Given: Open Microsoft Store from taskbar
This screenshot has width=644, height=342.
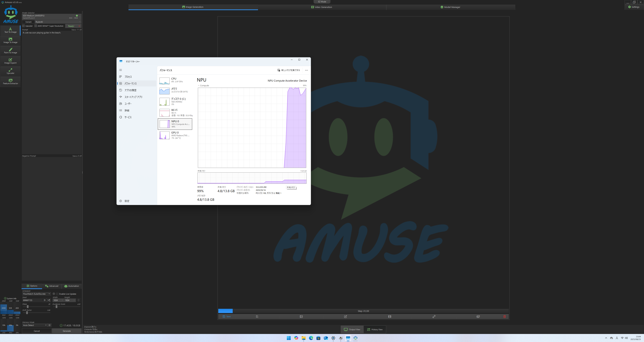Looking at the screenshot, I should pos(318,338).
